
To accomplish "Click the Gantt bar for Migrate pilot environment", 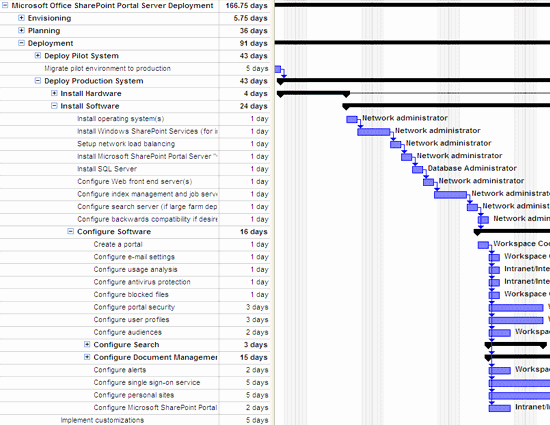I will 278,69.
